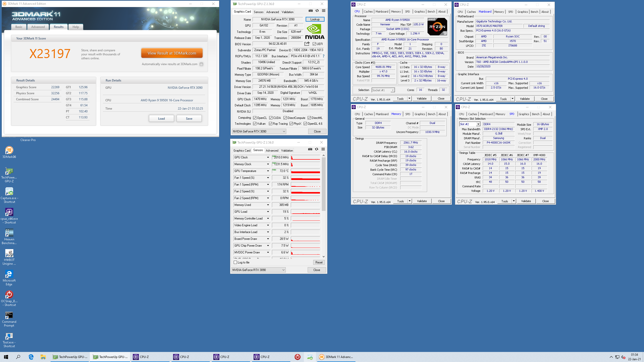Viewport: 644px width, 362px height.
Task: Toggle the UEFI checkbox in GPU-Z
Action: point(314,44)
